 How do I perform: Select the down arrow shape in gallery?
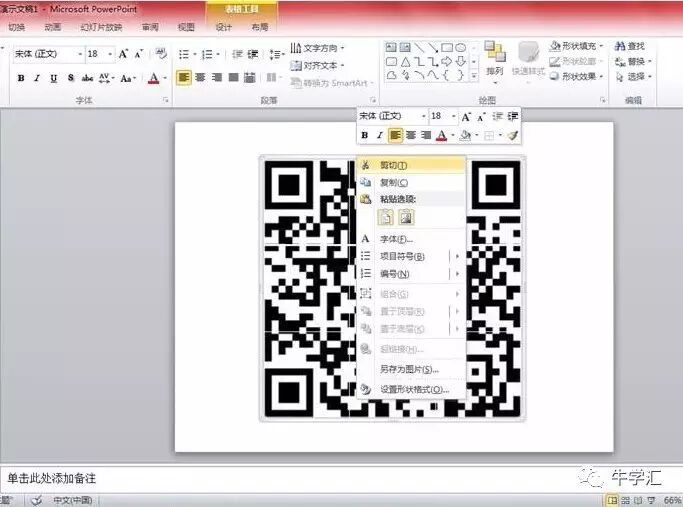[461, 61]
